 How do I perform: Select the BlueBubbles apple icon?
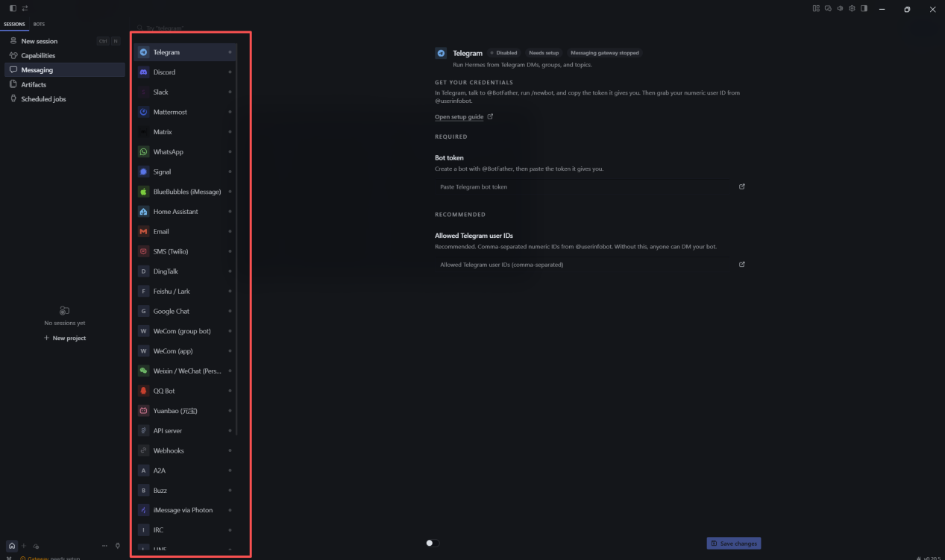144,192
